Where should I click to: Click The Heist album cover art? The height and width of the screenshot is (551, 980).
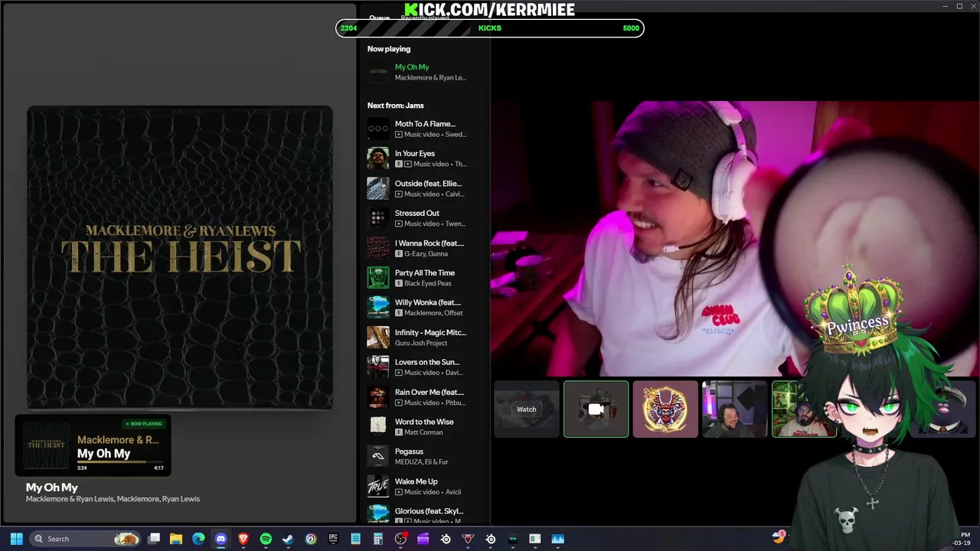180,258
